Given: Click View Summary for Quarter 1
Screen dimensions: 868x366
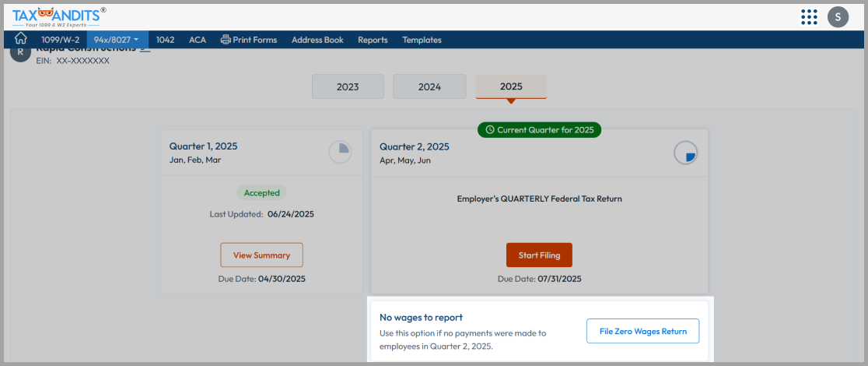Looking at the screenshot, I should pyautogui.click(x=261, y=255).
